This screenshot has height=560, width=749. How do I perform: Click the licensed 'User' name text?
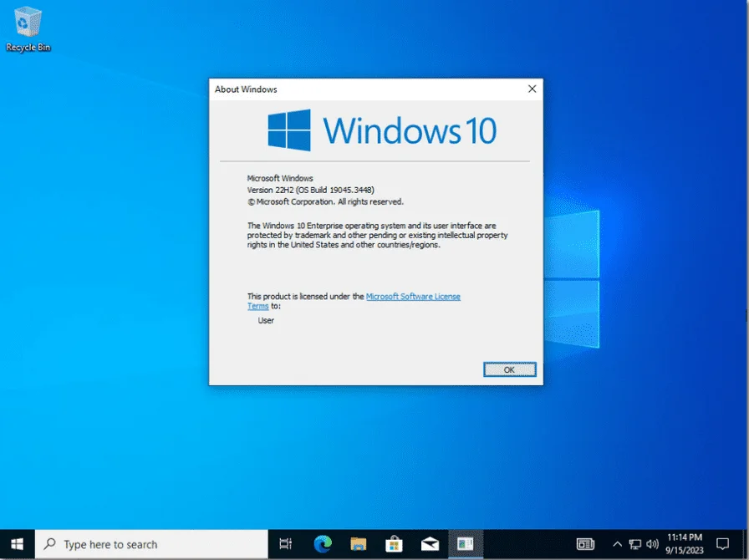point(266,320)
